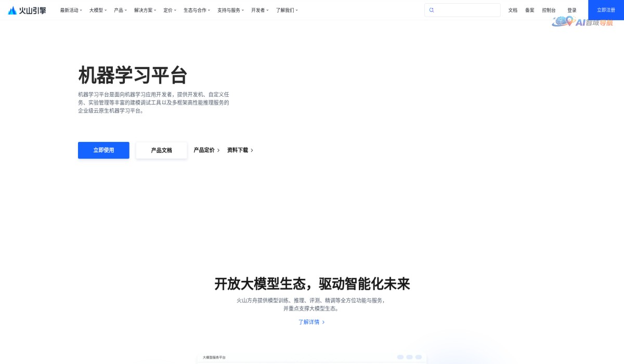Image resolution: width=624 pixels, height=364 pixels.
Task: Select the 大模型服务平台 tab
Action: click(214, 357)
